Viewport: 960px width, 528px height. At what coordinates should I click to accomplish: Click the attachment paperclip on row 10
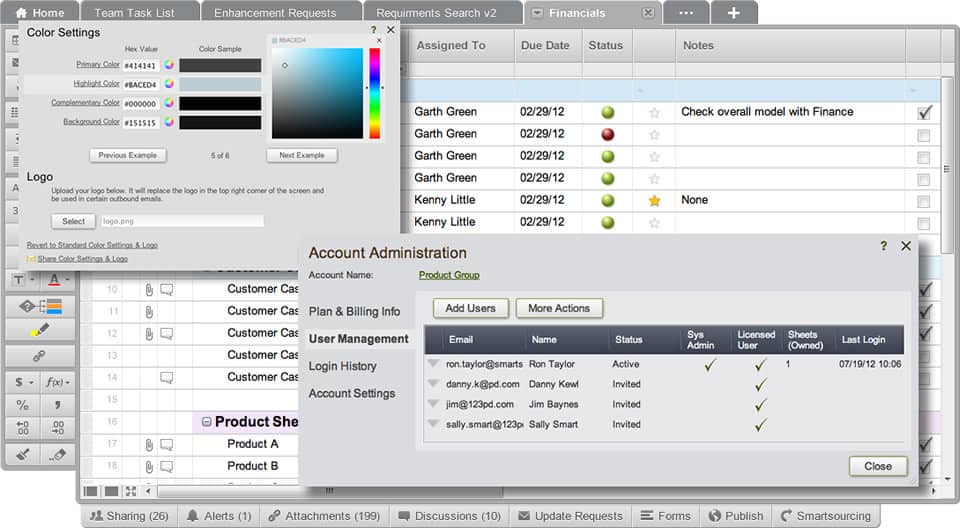coord(148,290)
